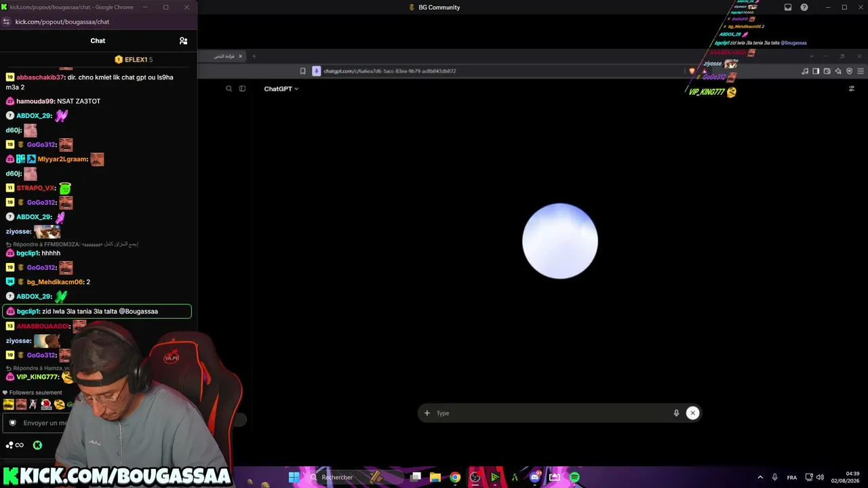Open the Brave shields icon
The image size is (868, 488).
coord(692,71)
